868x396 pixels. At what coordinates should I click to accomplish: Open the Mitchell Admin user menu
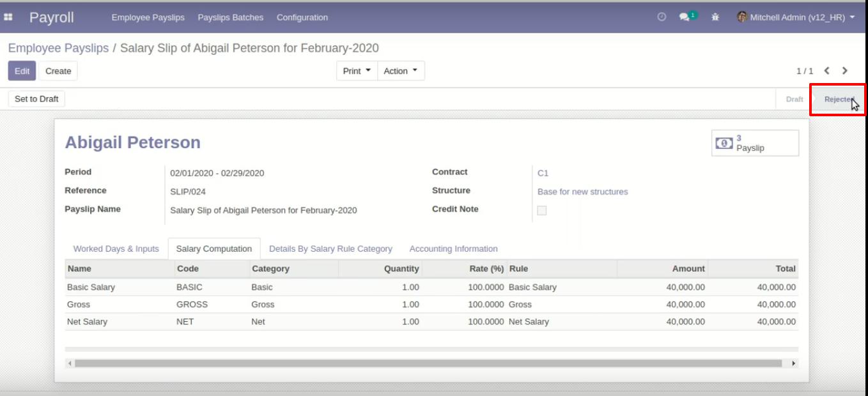[796, 17]
